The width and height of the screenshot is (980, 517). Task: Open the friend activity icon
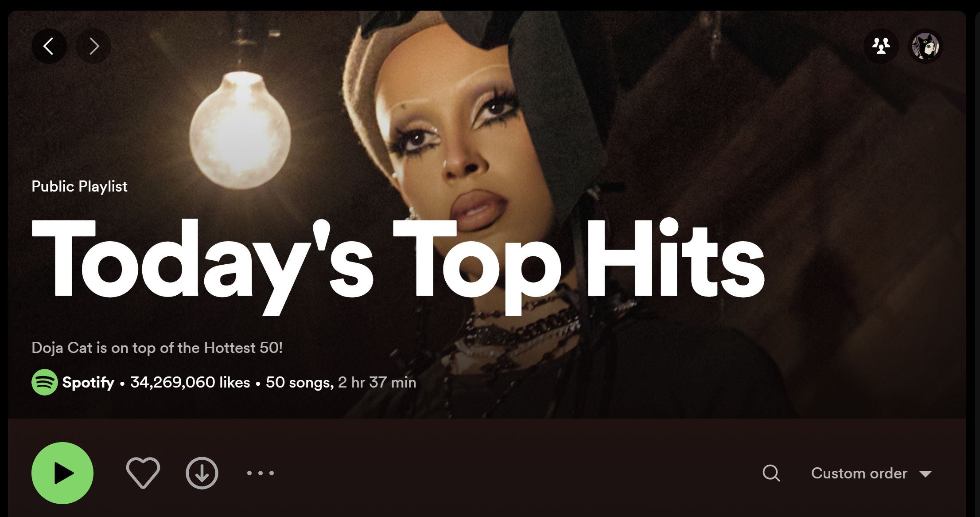881,46
